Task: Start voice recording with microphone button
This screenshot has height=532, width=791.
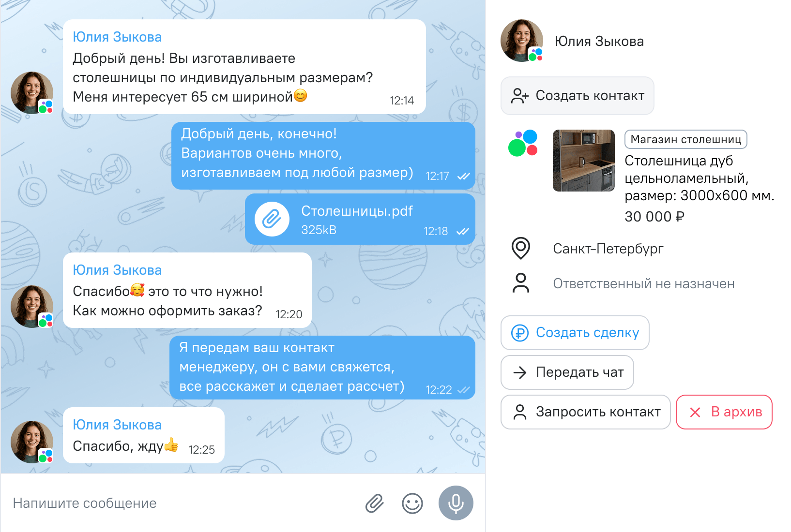Action: (x=456, y=503)
